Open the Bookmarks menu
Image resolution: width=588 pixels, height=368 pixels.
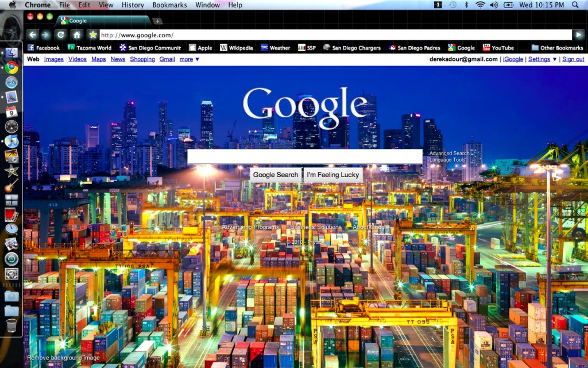(x=169, y=5)
